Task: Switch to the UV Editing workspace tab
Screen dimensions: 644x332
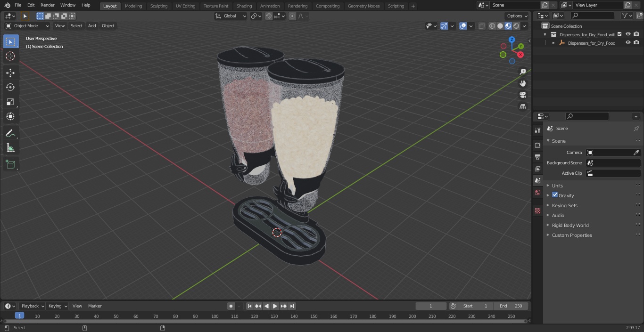Action: coord(185,6)
